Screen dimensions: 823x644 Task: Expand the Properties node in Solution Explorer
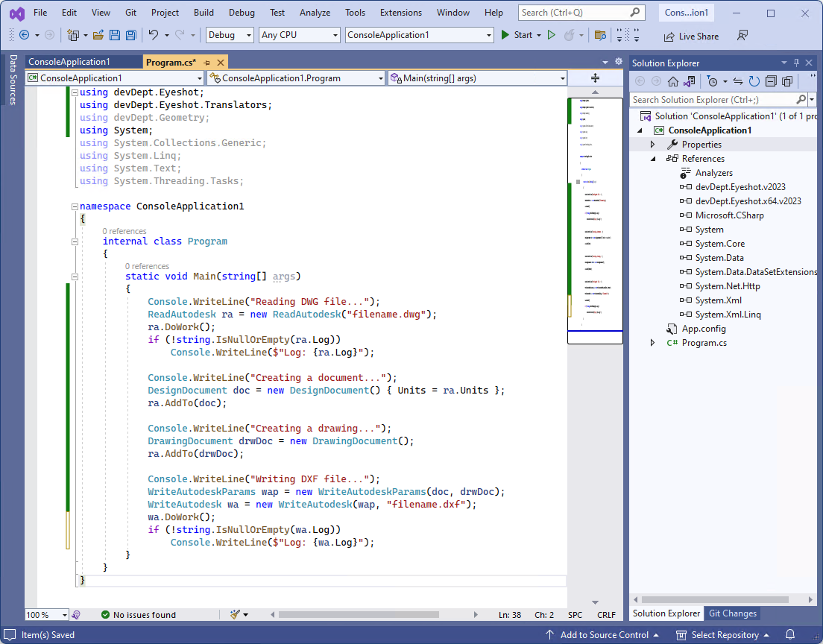(653, 145)
